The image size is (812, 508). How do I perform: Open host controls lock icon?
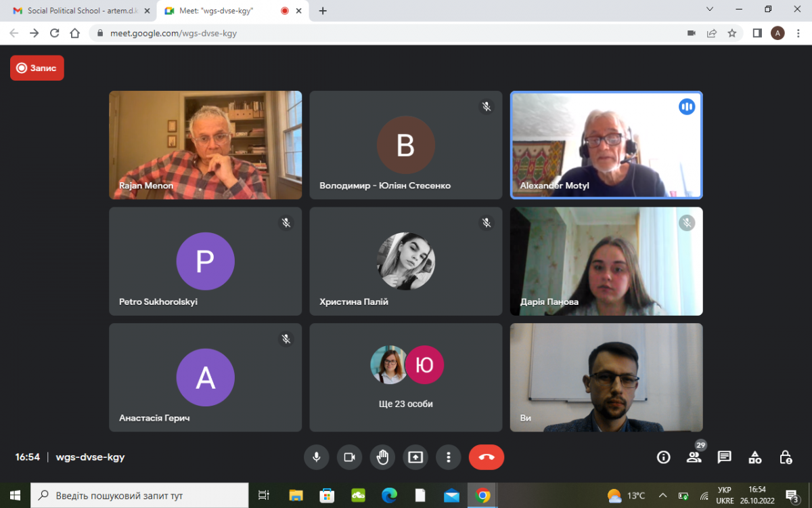(x=785, y=457)
